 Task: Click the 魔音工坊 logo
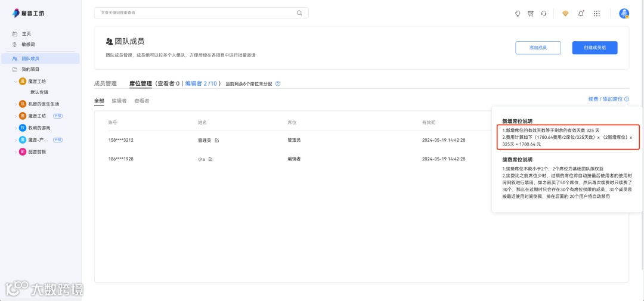29,13
